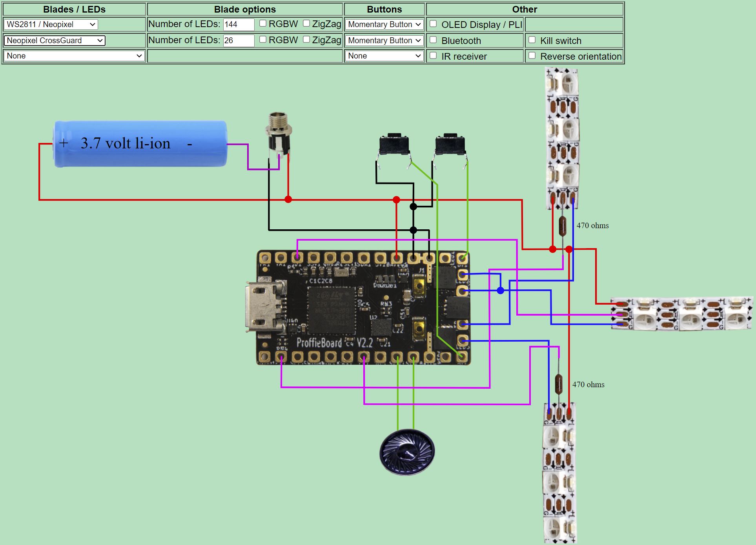
Task: Click the micro USB port on ProffieBoard
Action: [262, 307]
